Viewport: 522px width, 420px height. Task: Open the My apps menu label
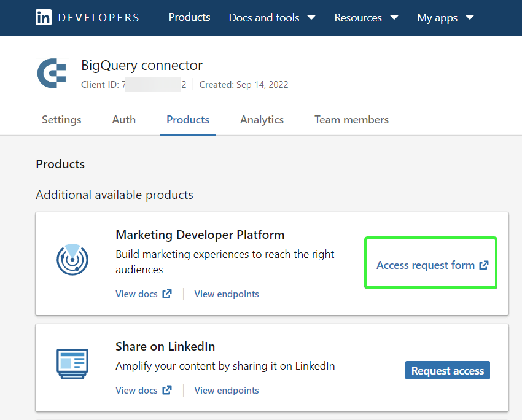[437, 18]
